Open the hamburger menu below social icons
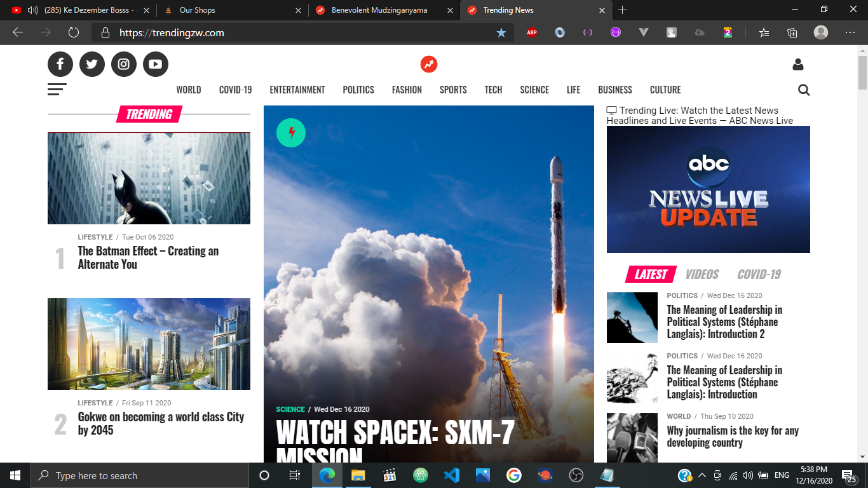 point(57,90)
